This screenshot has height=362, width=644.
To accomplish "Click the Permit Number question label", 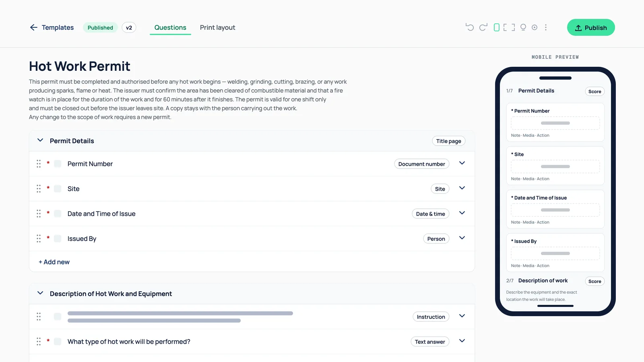I will click(90, 164).
